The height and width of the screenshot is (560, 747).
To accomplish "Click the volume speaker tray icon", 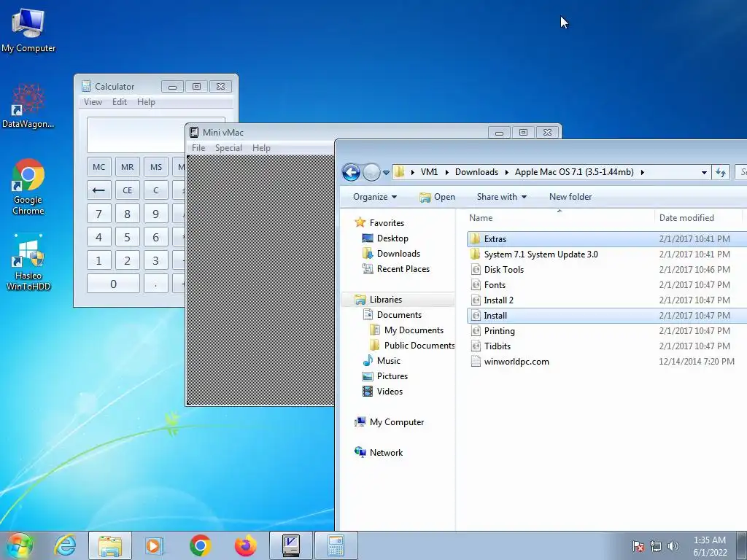I will coord(673,546).
